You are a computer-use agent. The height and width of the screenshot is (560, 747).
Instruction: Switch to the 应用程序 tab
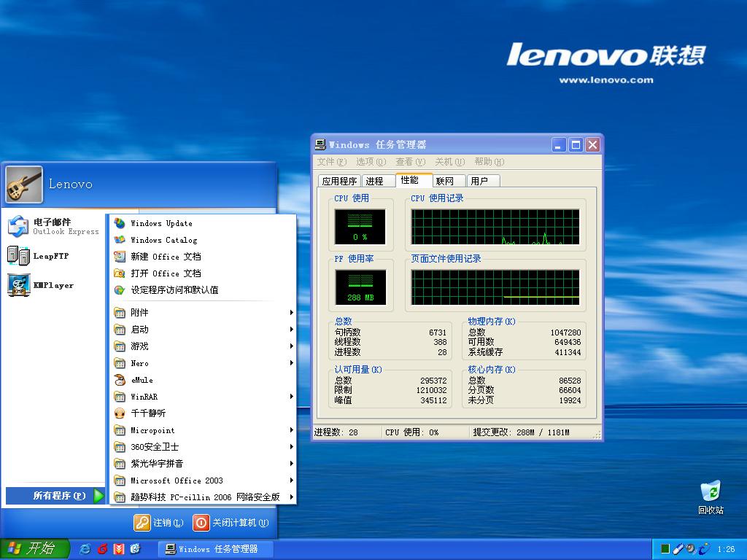coord(339,181)
